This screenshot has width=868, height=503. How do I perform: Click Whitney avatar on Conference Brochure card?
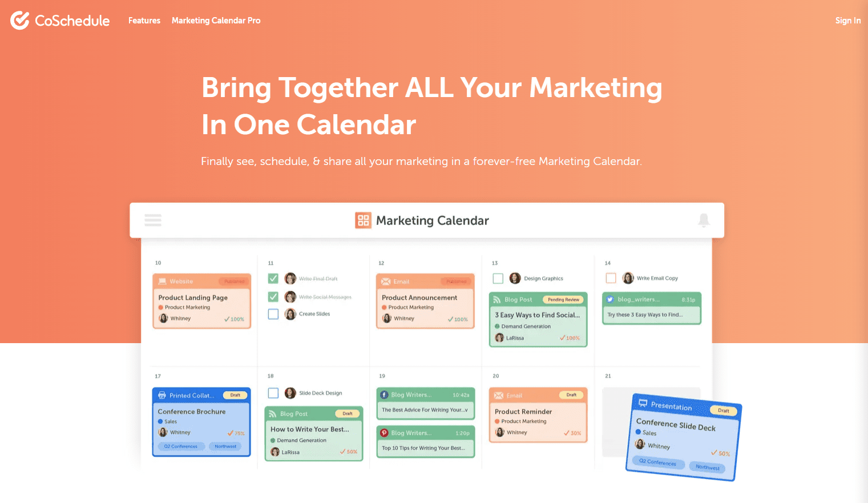163,432
